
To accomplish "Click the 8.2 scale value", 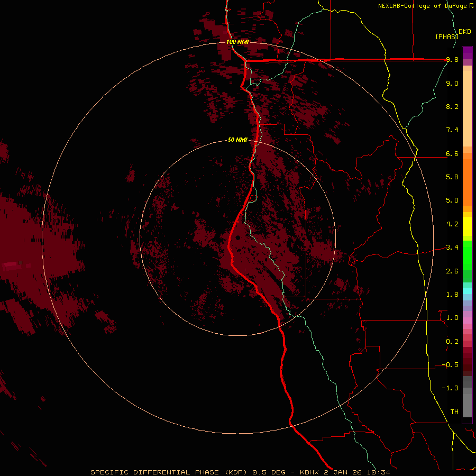I will point(452,106).
